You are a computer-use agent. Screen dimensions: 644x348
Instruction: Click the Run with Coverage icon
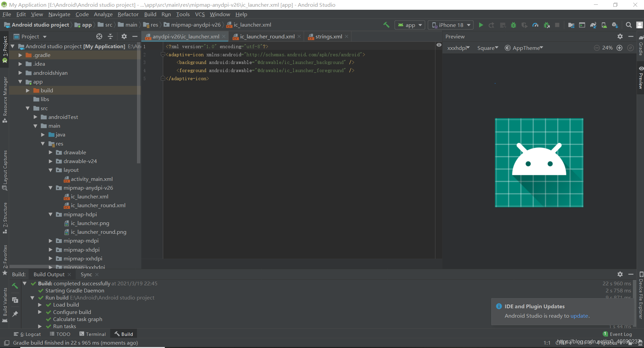click(x=524, y=25)
